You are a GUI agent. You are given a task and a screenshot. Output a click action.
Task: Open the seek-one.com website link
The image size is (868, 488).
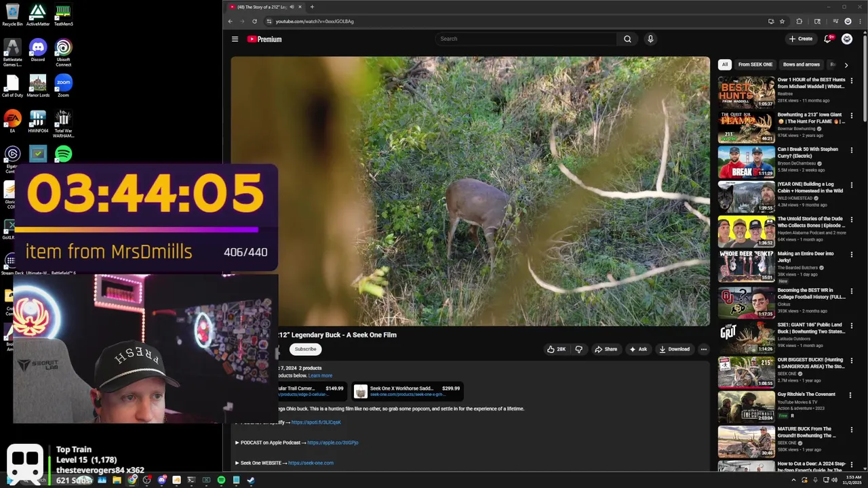click(311, 463)
